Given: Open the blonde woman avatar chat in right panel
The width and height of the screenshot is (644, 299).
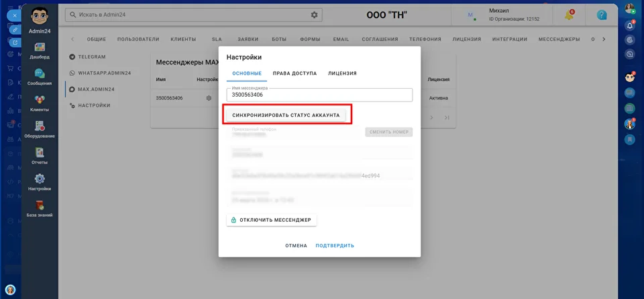Looking at the screenshot, I should tap(630, 124).
